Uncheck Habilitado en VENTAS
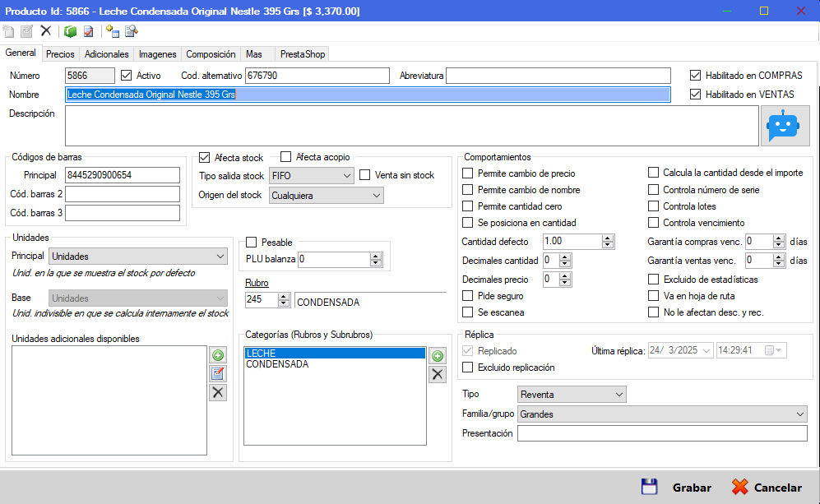This screenshot has height=504, width=820. [x=695, y=94]
